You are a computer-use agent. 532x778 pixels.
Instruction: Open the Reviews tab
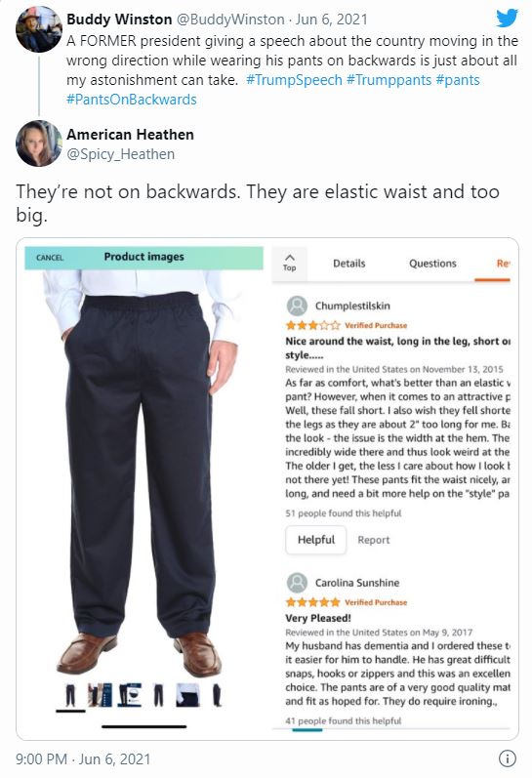(x=503, y=264)
